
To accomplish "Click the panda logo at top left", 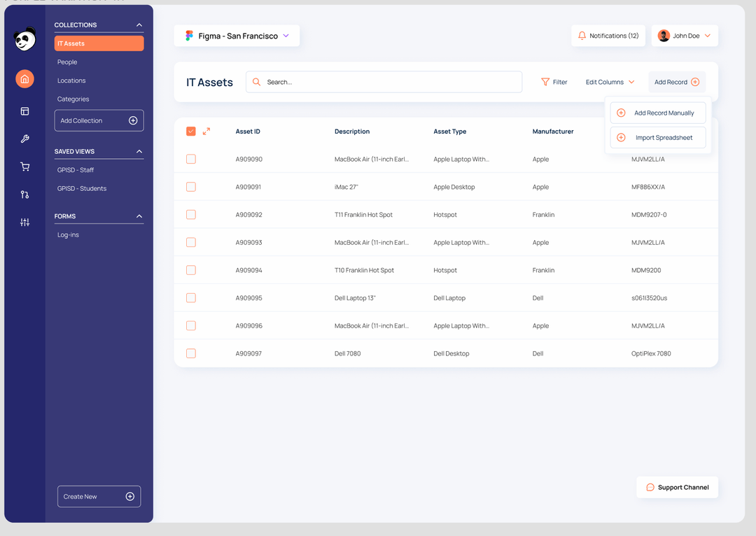I will pos(24,39).
